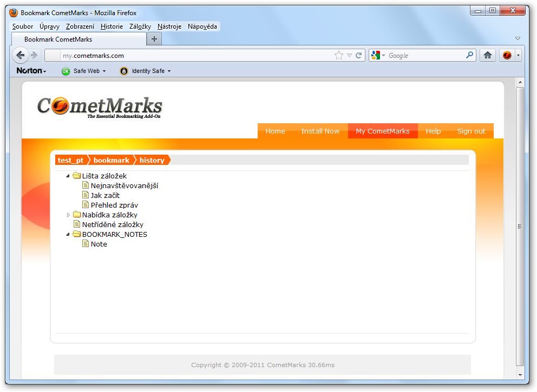Click the Nejnavštěvovanější page icon
The image size is (537, 392).
(86, 185)
